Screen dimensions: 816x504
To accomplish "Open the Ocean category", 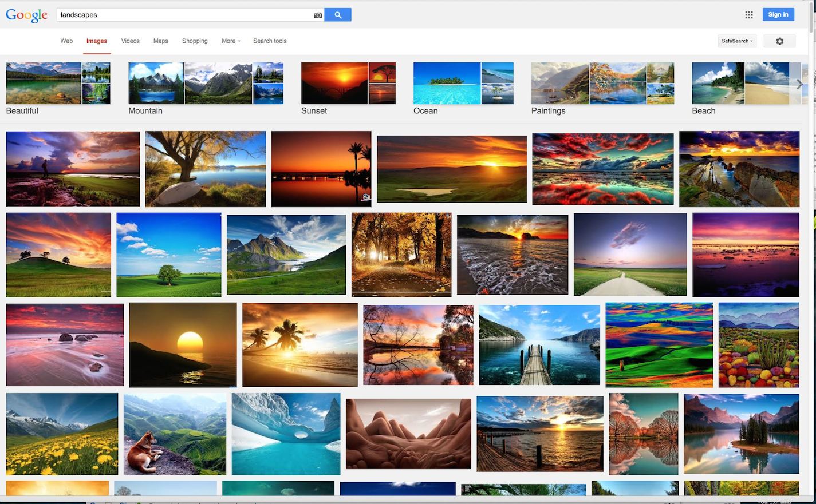I will tap(463, 89).
